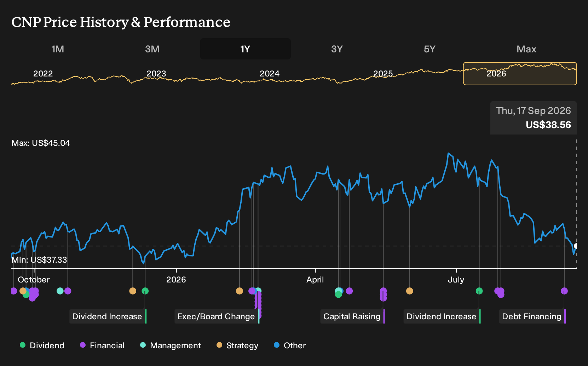Click the October axis label
Screen dimensions: 588x366
pyautogui.click(x=34, y=280)
